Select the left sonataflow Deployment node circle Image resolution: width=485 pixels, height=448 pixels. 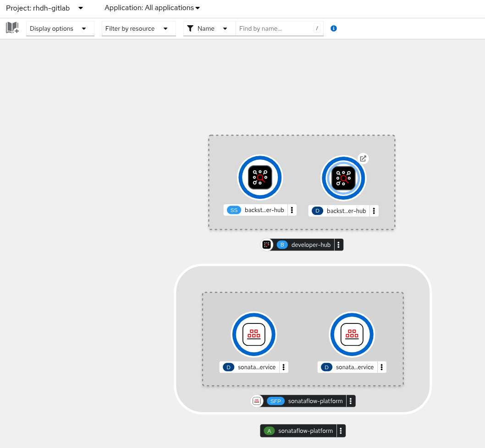(254, 334)
